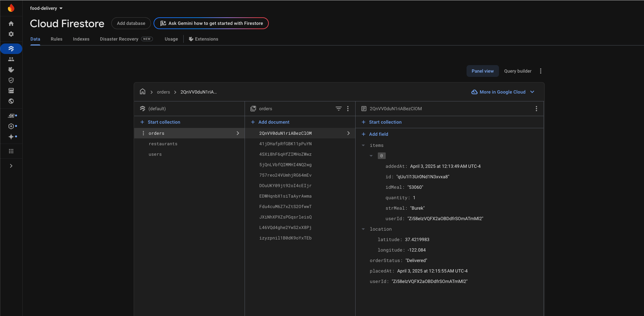Viewport: 644px width, 316px height.
Task: Switch to the Indexes tab
Action: tap(81, 39)
